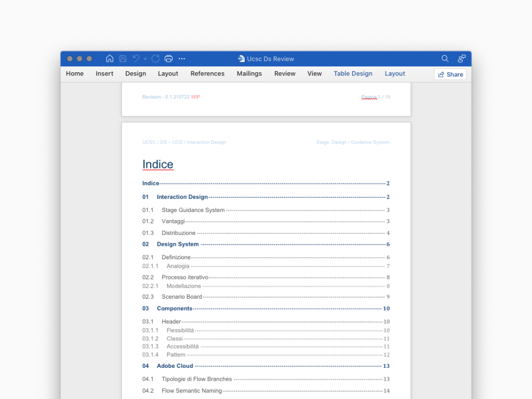Screen dimensions: 532x399
Task: Go to the Processo iterativo entry
Action: [265, 277]
